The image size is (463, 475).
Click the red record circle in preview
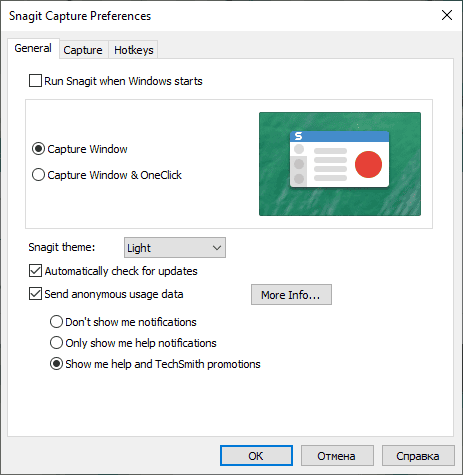(368, 164)
